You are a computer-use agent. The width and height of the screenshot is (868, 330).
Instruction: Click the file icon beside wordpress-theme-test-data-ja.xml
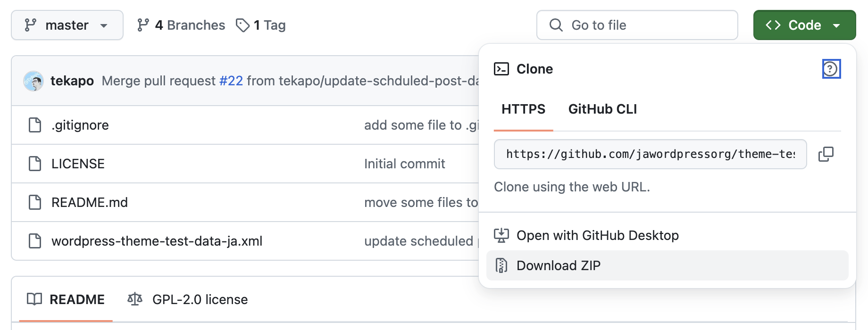(x=35, y=241)
